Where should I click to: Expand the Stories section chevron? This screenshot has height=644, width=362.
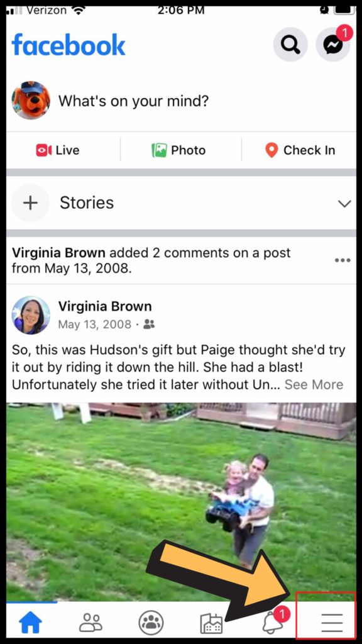344,203
